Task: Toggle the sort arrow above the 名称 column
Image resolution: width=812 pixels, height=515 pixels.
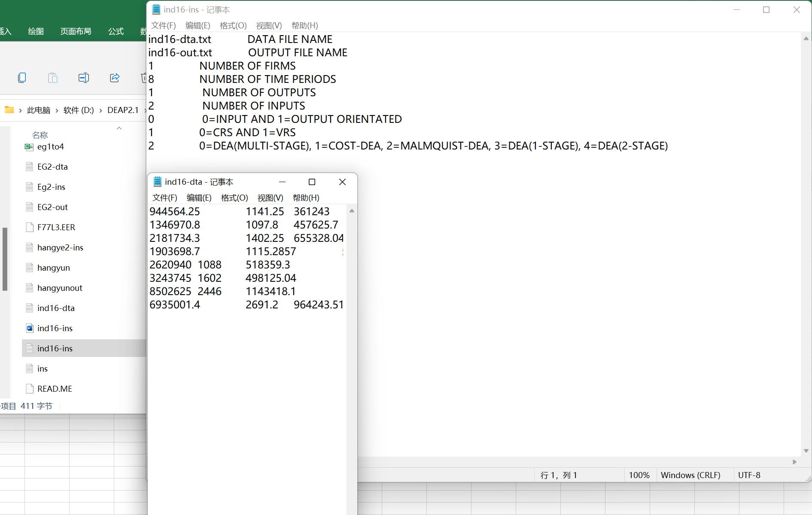Action: (x=119, y=128)
